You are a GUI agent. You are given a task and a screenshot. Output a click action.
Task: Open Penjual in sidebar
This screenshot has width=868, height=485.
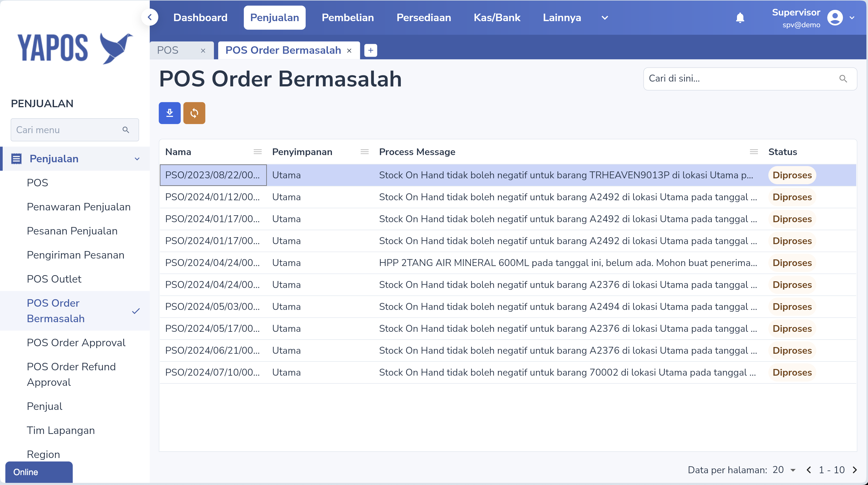pyautogui.click(x=75, y=406)
